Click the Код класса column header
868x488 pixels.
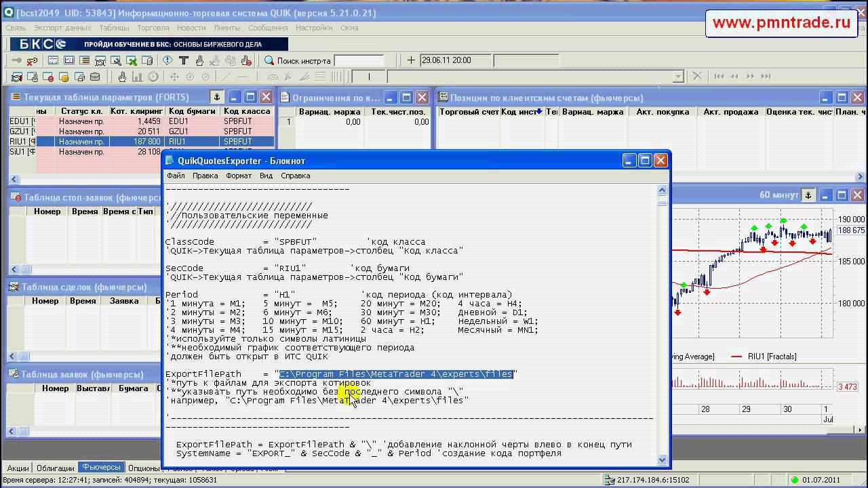click(x=247, y=111)
